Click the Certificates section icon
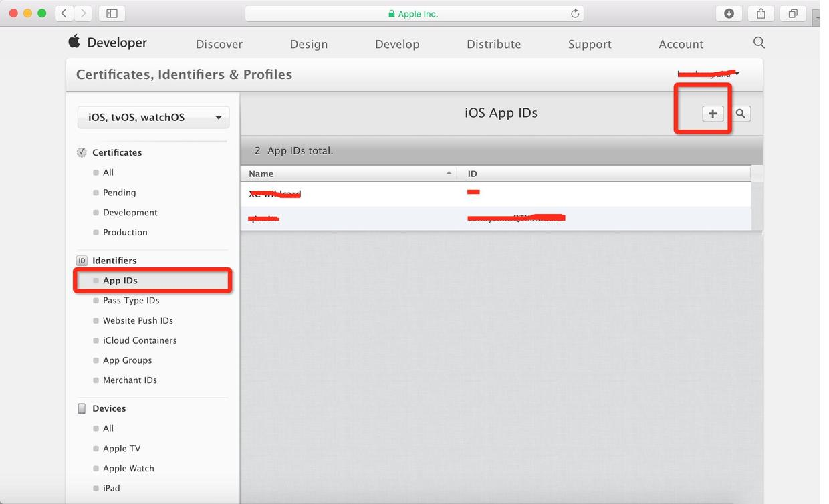 pos(82,152)
